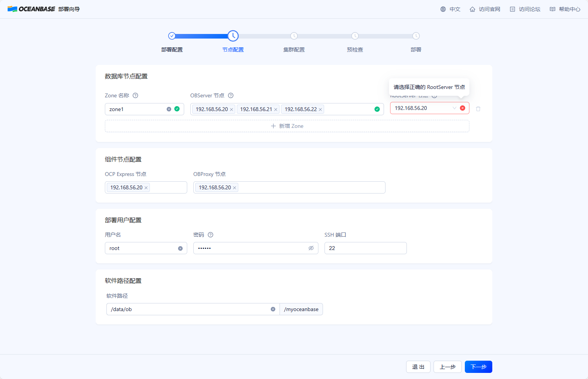Proceed with 下一步
The image size is (588, 379).
coord(479,367)
